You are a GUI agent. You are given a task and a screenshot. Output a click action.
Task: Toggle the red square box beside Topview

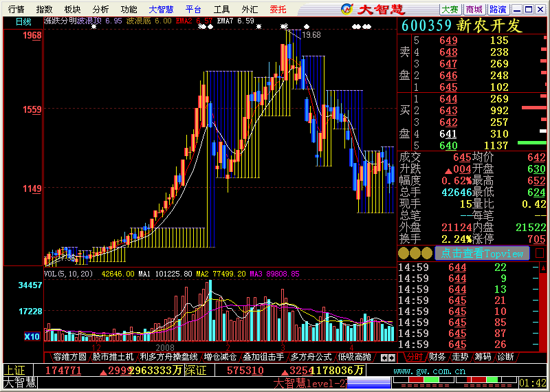coord(540,253)
